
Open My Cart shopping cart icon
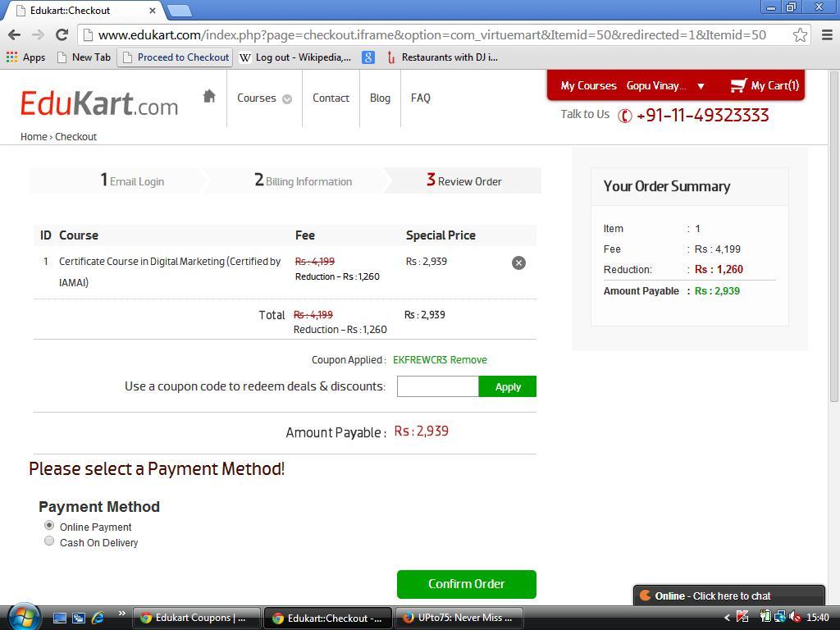pos(739,85)
